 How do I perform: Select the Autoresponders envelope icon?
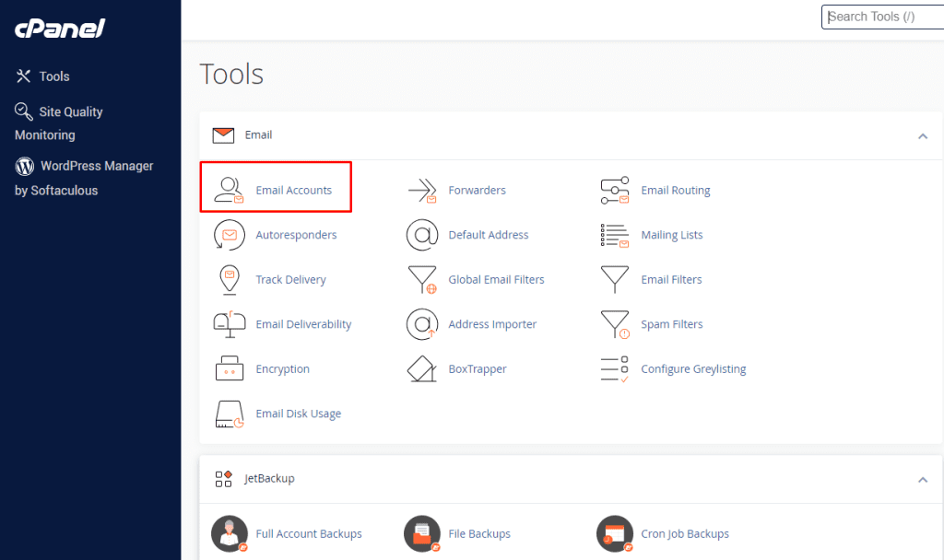[229, 235]
